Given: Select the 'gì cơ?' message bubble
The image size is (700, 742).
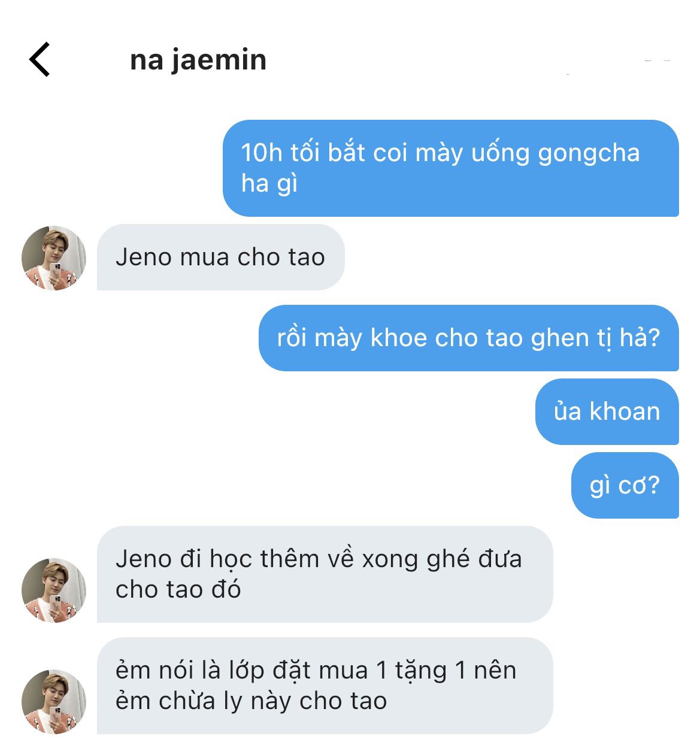Looking at the screenshot, I should click(x=625, y=486).
